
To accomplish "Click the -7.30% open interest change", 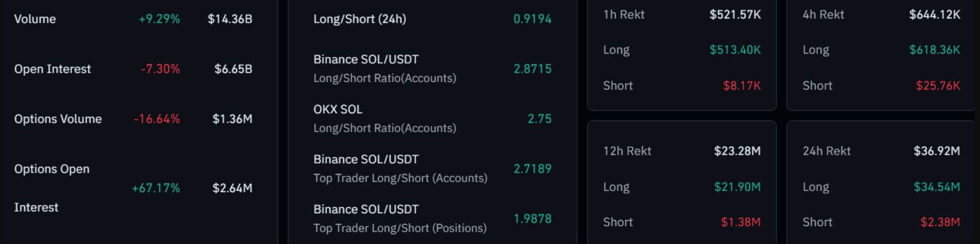I will pyautogui.click(x=160, y=69).
